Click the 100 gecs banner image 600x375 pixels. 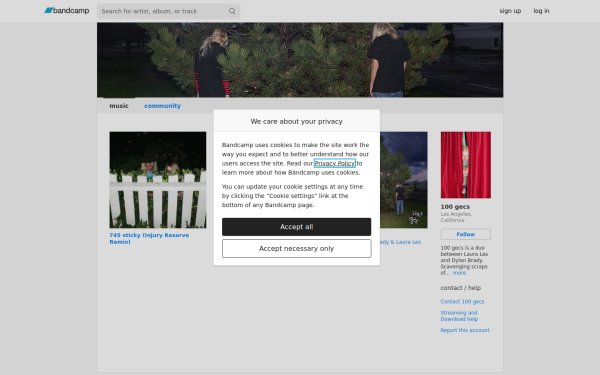coord(300,60)
